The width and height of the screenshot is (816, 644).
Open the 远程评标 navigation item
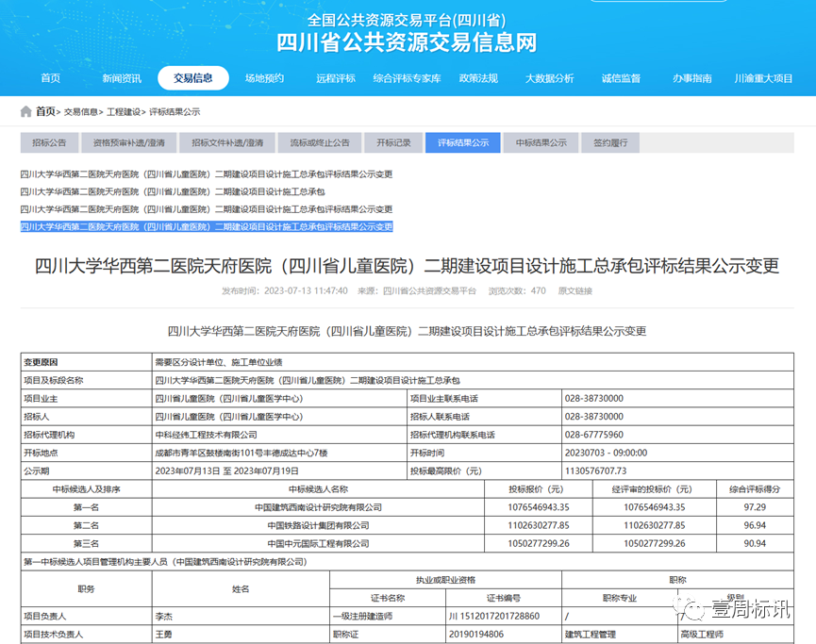336,78
